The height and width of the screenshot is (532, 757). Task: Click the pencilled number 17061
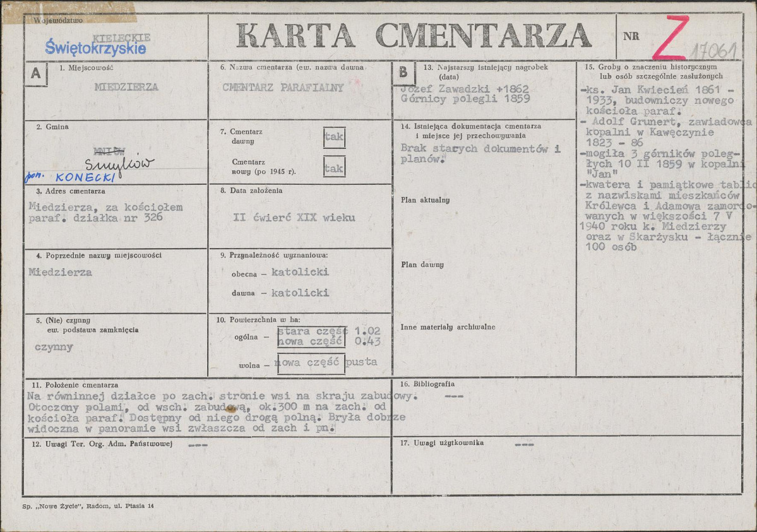point(714,50)
